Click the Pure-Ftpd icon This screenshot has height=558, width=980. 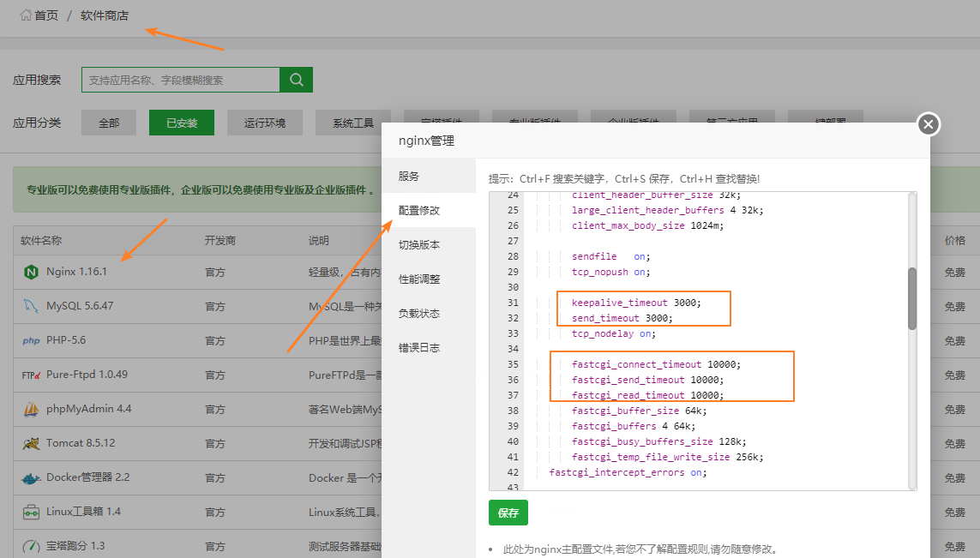(x=31, y=375)
